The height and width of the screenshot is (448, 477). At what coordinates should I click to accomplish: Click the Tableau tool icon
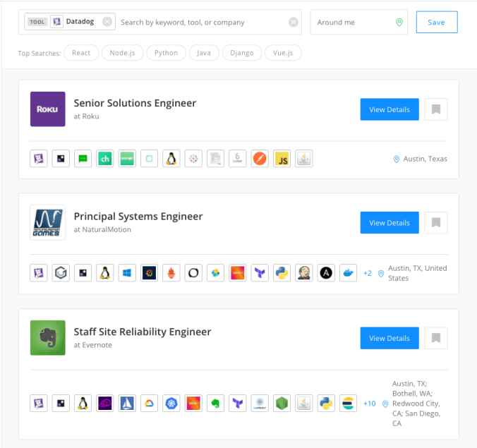pyautogui.click(x=193, y=159)
